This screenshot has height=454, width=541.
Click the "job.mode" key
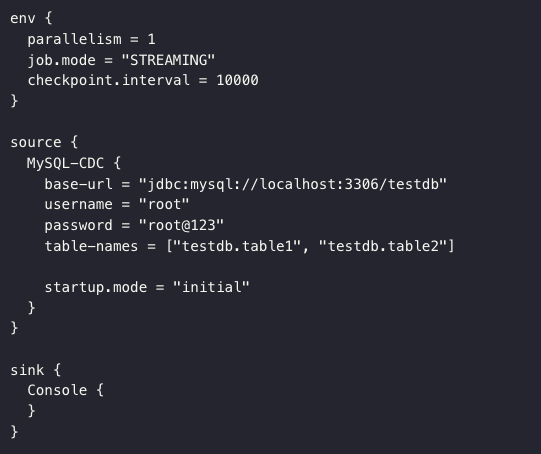[x=62, y=60]
